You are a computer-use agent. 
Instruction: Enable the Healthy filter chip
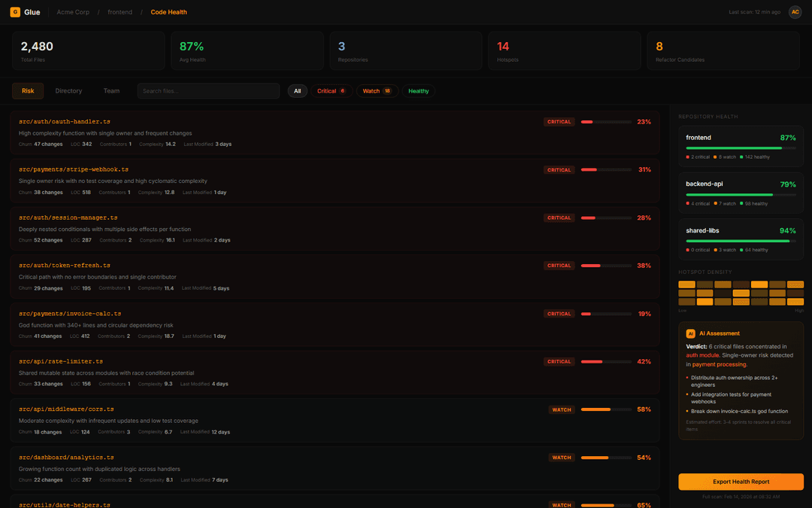[418, 91]
